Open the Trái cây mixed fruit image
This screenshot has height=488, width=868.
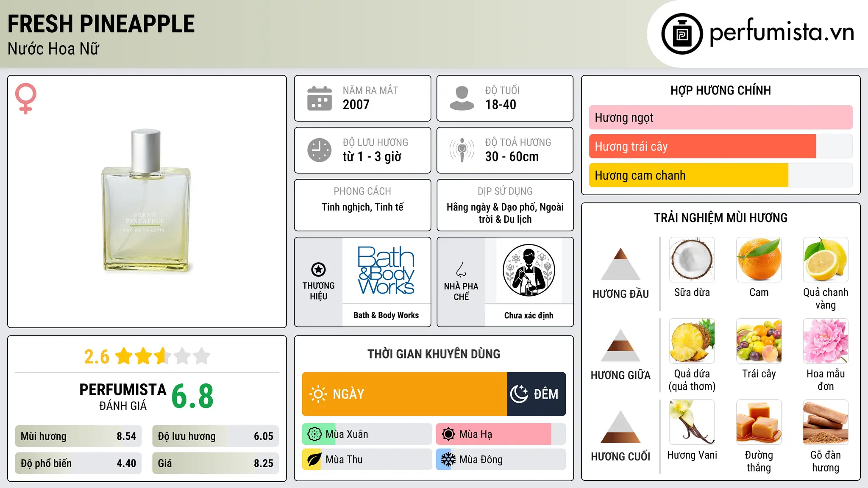click(x=759, y=341)
